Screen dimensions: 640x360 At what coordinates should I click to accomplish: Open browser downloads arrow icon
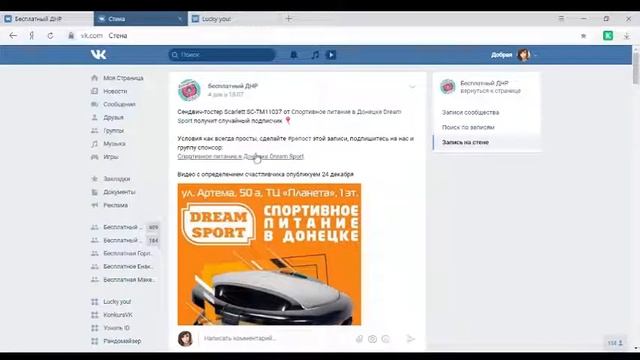(x=627, y=36)
